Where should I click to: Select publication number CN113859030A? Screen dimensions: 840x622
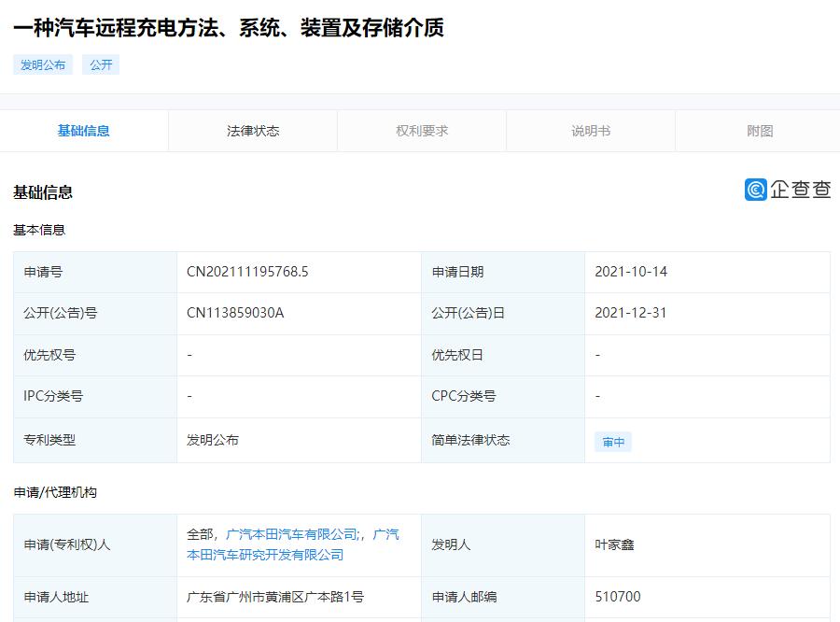(235, 313)
